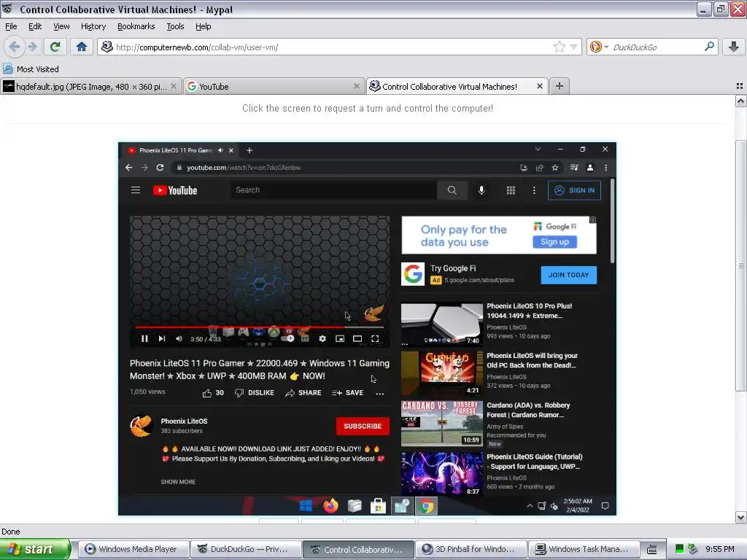
Task: Click the DuckDuckGo search magnifier
Action: (x=709, y=47)
